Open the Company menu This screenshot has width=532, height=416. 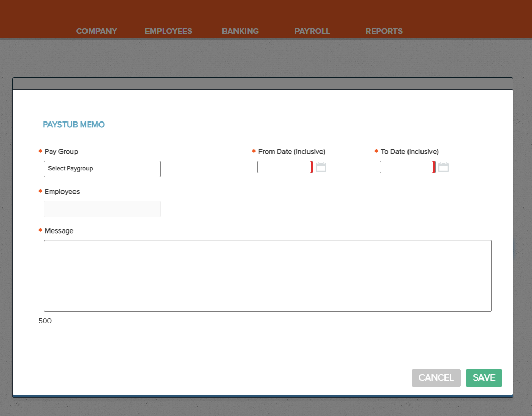(x=96, y=31)
